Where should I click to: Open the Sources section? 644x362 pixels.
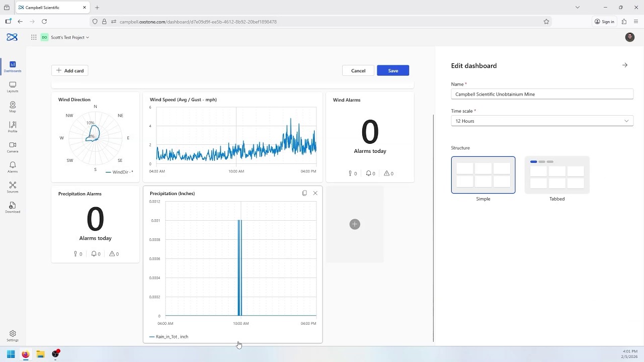pyautogui.click(x=13, y=188)
